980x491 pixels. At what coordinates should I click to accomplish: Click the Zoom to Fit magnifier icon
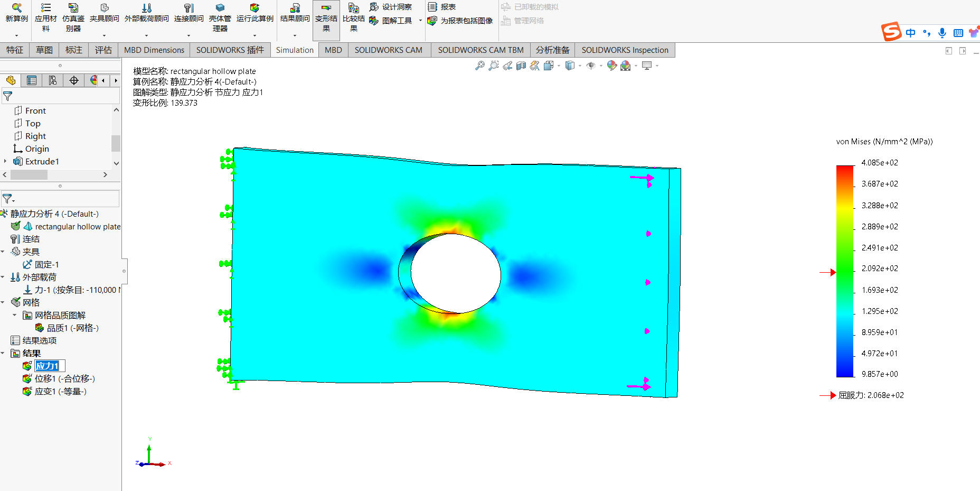pos(479,66)
